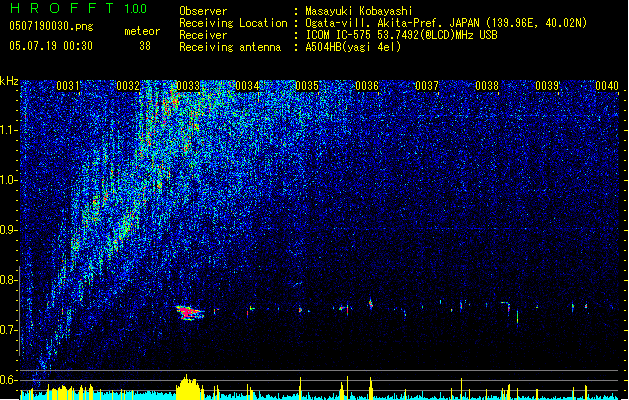This screenshot has width=629, height=400.
Task: Click the 0.7 kHz axis tick label
Action: pyautogui.click(x=9, y=330)
